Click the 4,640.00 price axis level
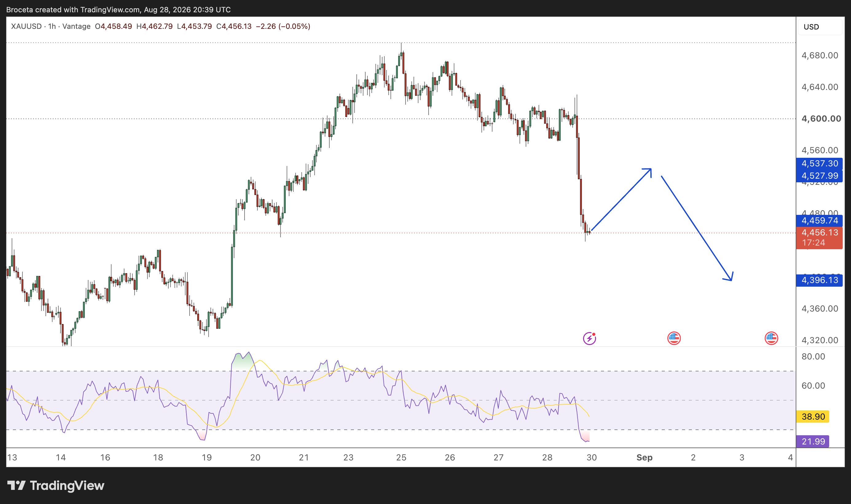Viewport: 851px width, 504px height. tap(820, 87)
